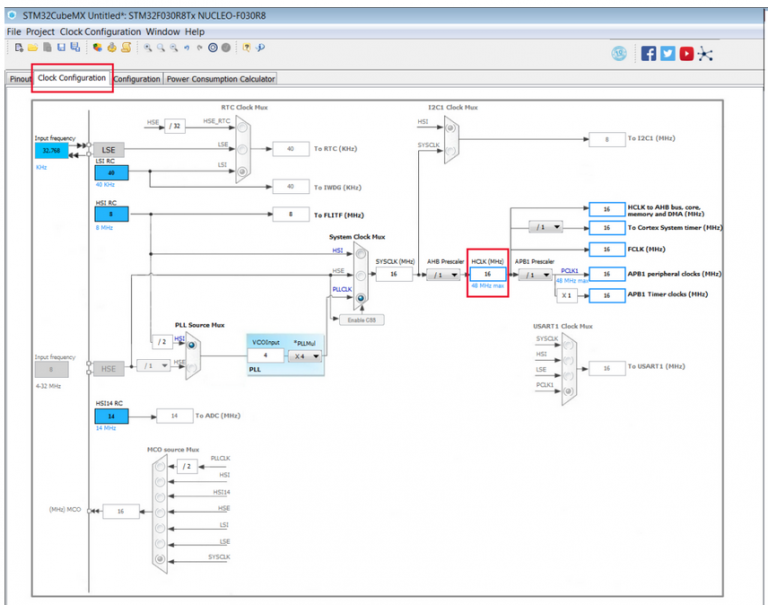Select PLLCLK in System Clock Mux

pos(361,298)
